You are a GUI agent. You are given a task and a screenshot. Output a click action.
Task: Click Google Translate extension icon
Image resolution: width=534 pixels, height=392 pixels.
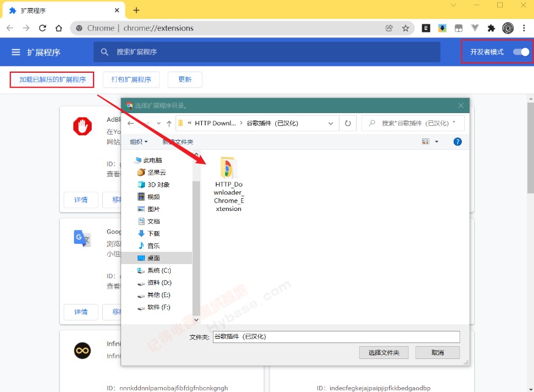(82, 239)
